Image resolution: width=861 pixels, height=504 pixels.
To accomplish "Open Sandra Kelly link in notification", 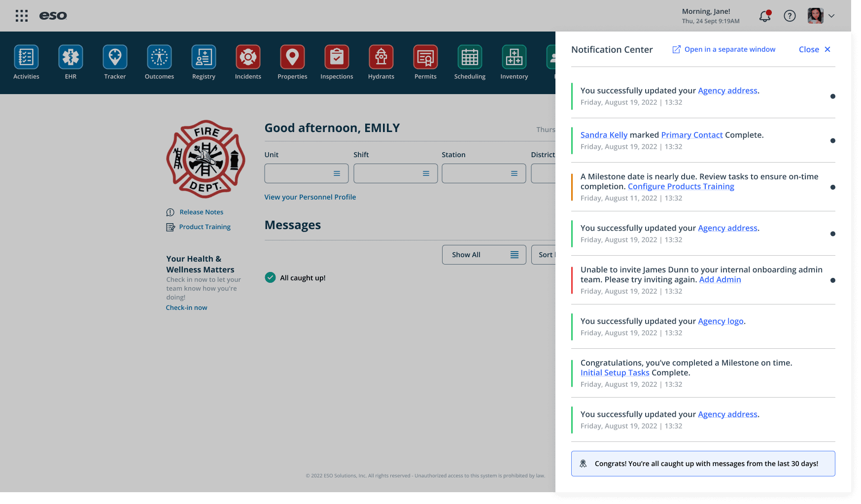I will coord(604,135).
